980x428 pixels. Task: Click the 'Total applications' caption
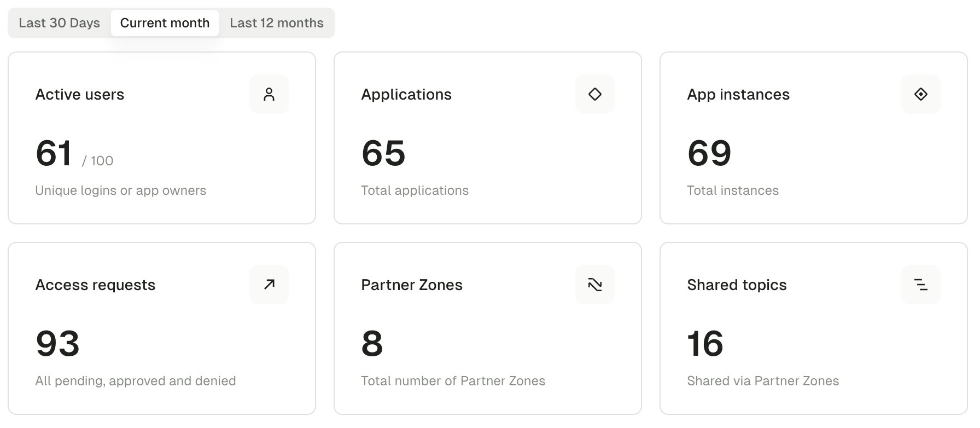point(415,190)
